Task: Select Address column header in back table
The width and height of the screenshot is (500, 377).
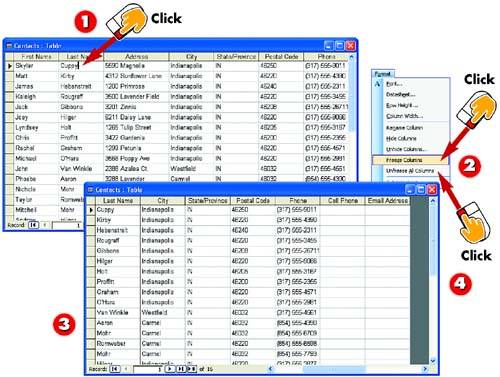Action: (136, 57)
